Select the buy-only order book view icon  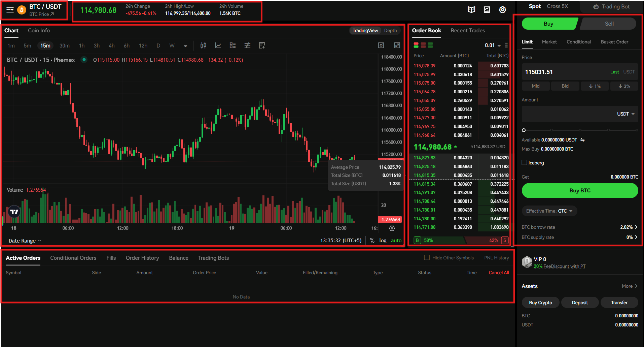(431, 45)
